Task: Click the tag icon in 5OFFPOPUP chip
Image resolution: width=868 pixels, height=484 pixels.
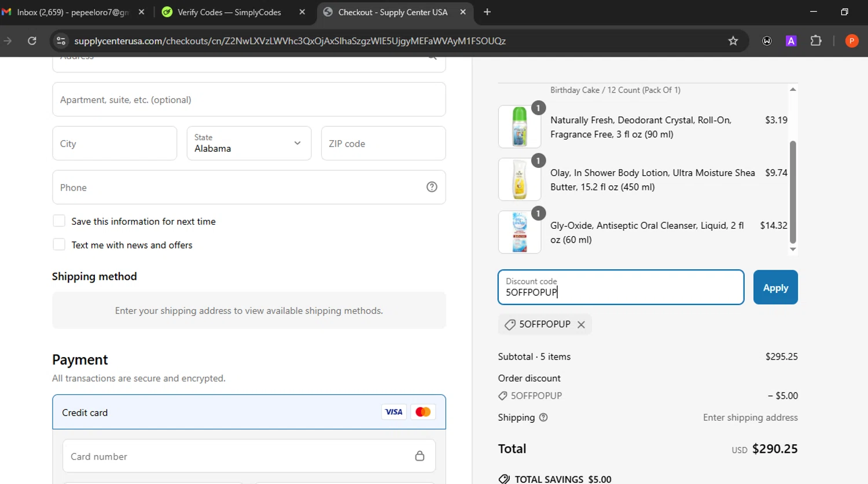Action: (510, 325)
